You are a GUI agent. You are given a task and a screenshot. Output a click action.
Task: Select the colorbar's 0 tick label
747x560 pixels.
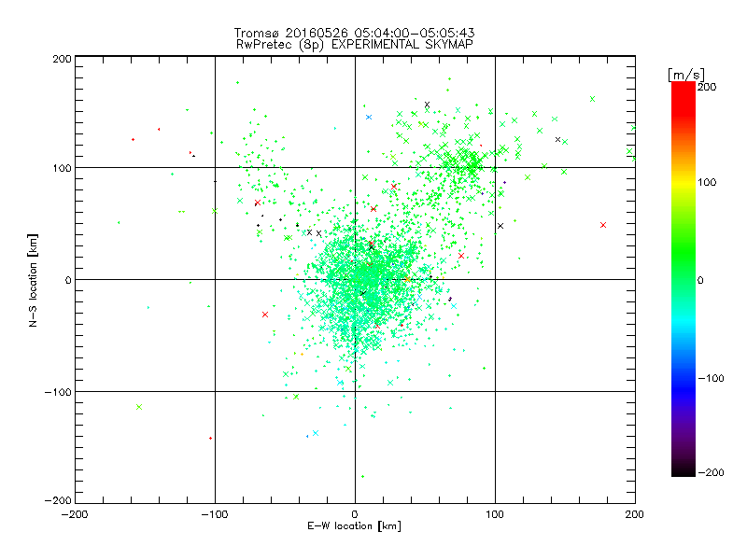(x=700, y=280)
